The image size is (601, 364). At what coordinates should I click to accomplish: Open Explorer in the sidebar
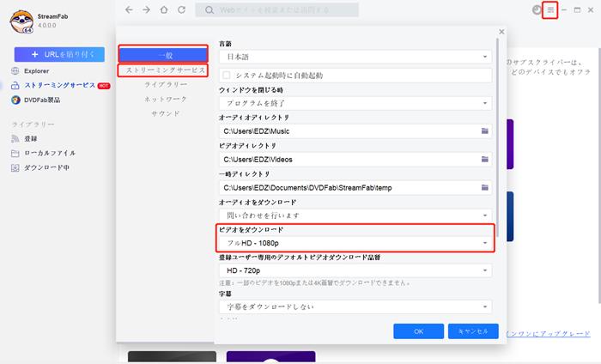coord(36,71)
